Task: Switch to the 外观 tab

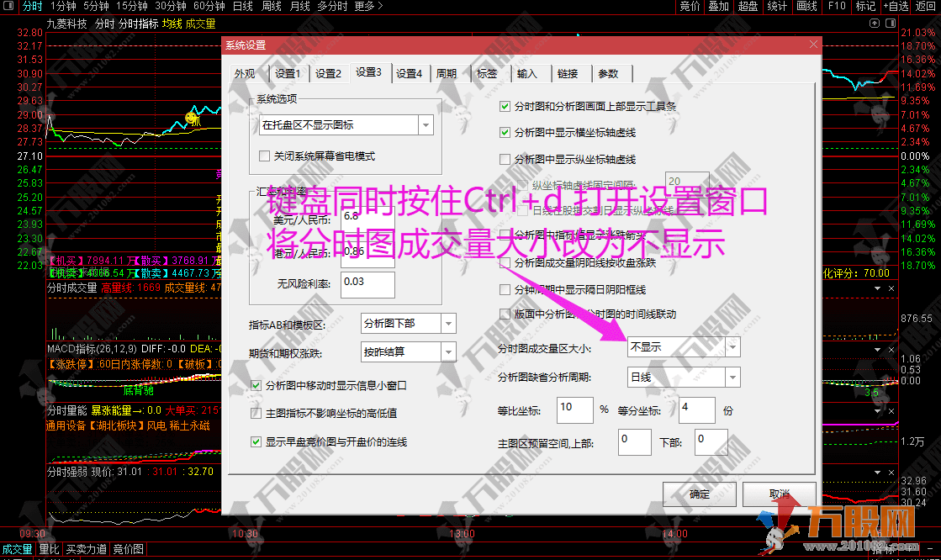Action: click(x=245, y=74)
